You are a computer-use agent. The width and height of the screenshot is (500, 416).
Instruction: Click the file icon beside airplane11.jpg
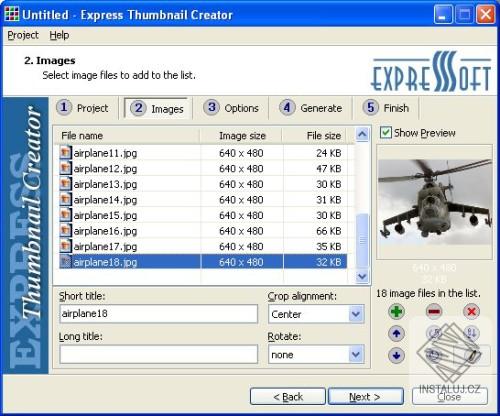[x=65, y=153]
